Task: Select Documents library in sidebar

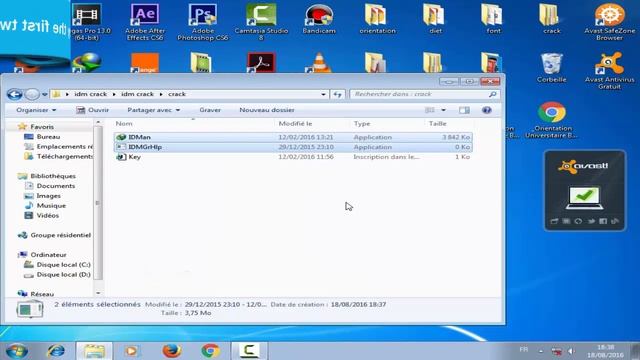Action: (56, 186)
